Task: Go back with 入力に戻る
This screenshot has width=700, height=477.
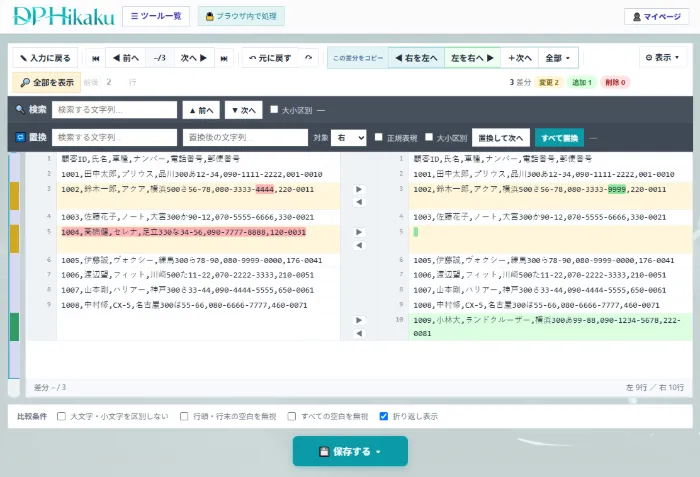Action: click(45, 58)
